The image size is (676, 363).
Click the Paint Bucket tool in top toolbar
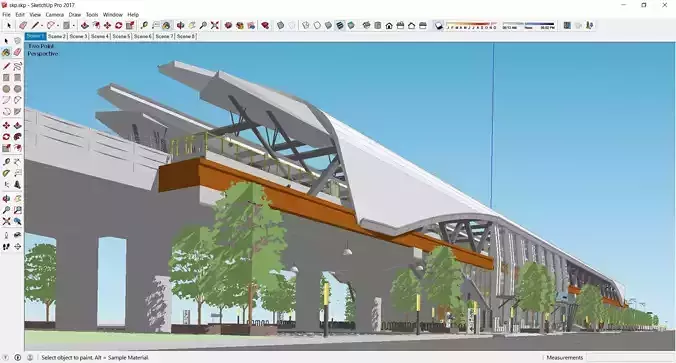click(166, 25)
